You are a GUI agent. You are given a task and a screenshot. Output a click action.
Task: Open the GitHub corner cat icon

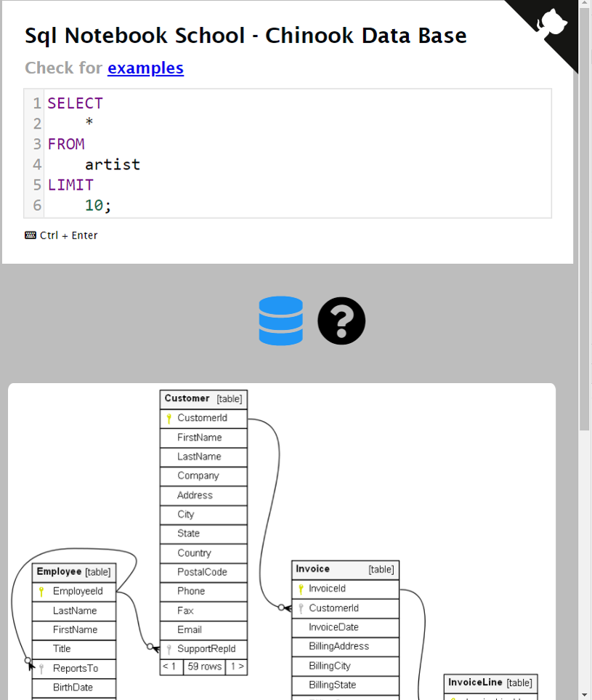click(551, 23)
